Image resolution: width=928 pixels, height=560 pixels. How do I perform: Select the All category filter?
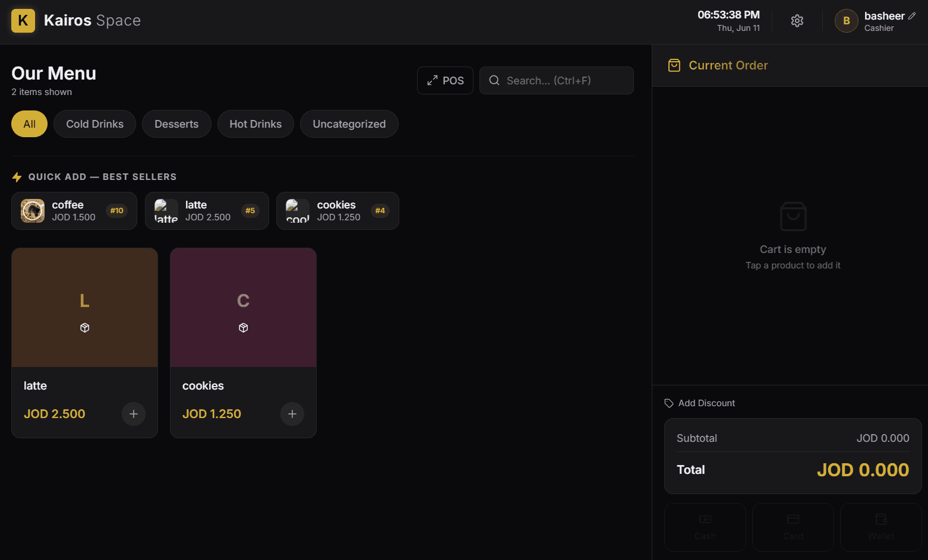point(29,124)
